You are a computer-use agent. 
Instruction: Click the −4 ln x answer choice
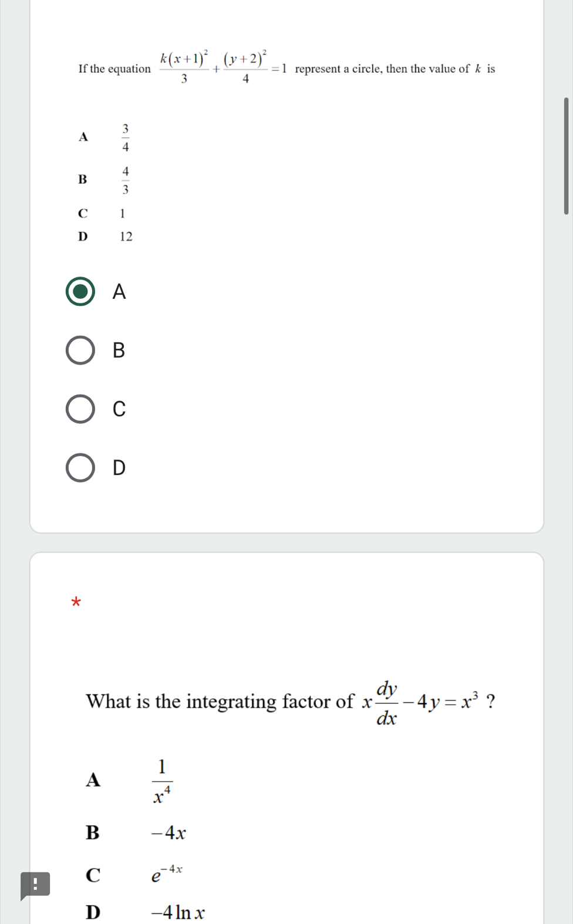tap(178, 912)
